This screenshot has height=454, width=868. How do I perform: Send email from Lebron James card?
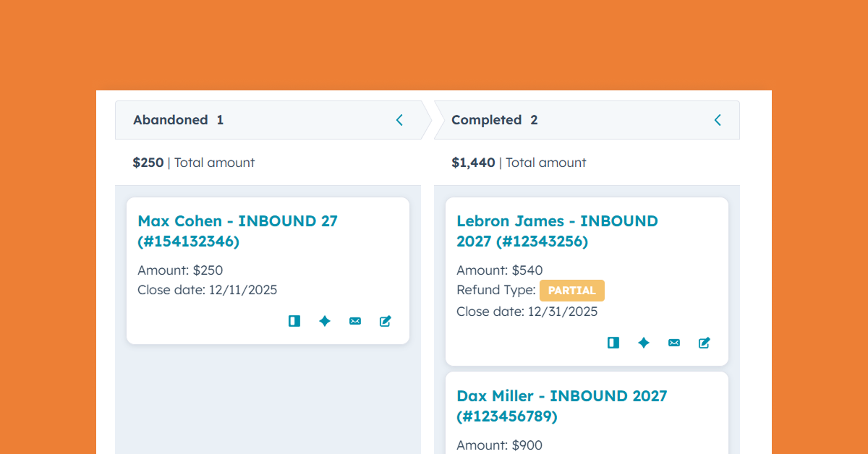pyautogui.click(x=674, y=343)
